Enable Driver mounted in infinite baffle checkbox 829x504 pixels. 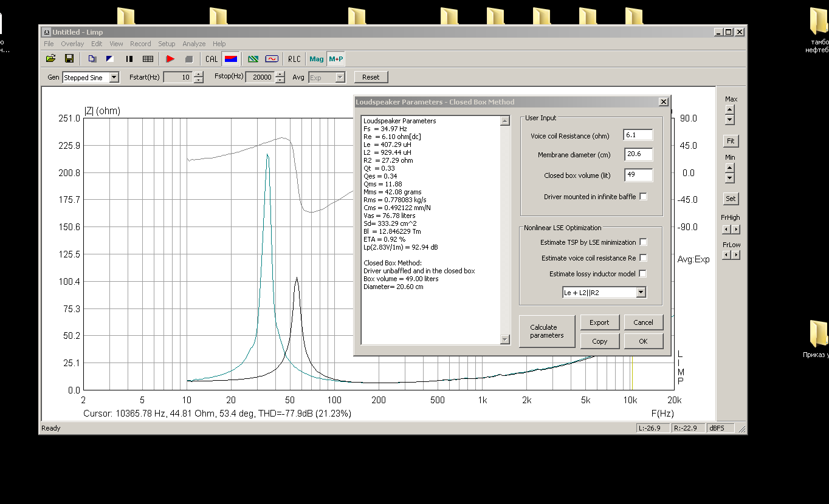click(x=643, y=197)
